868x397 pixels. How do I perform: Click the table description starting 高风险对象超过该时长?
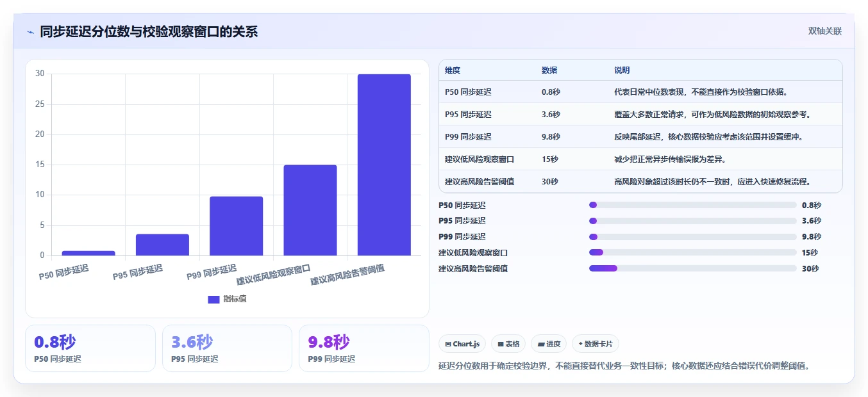coord(712,181)
